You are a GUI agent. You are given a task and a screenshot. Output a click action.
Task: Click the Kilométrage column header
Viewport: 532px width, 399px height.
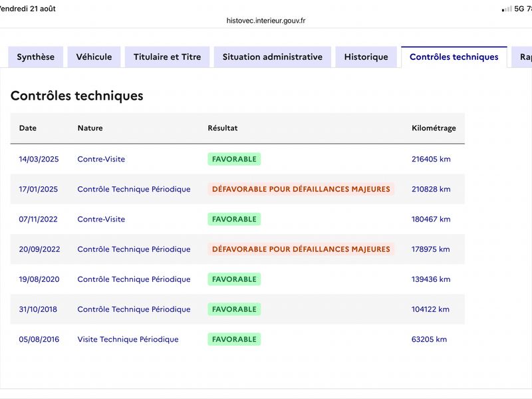(434, 128)
